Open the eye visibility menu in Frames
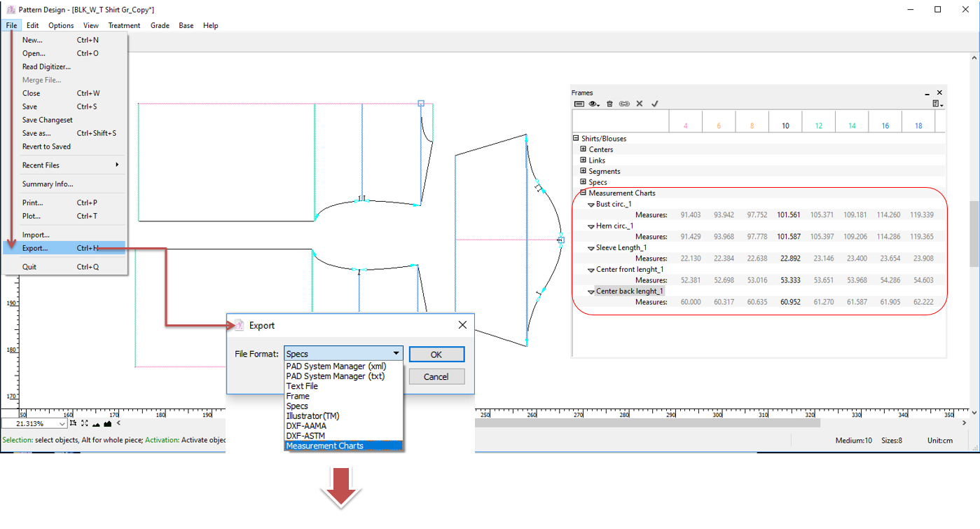This screenshot has width=980, height=529. pos(595,104)
